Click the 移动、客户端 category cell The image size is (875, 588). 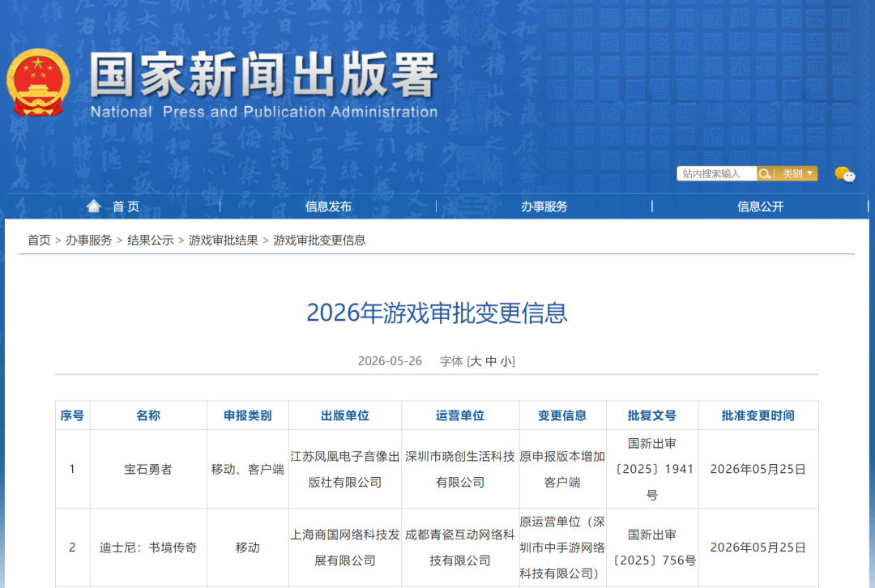247,470
